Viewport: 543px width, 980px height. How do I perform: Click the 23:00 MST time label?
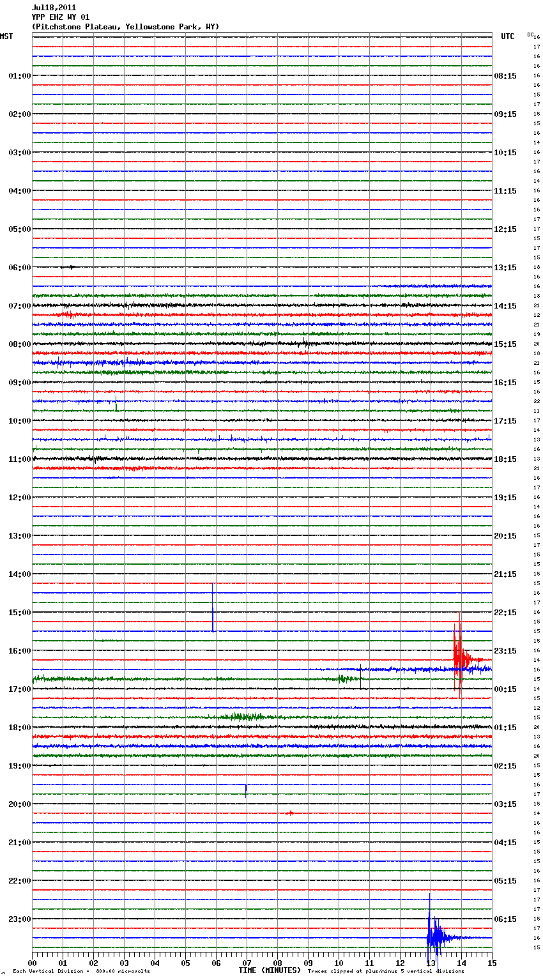(x=19, y=919)
